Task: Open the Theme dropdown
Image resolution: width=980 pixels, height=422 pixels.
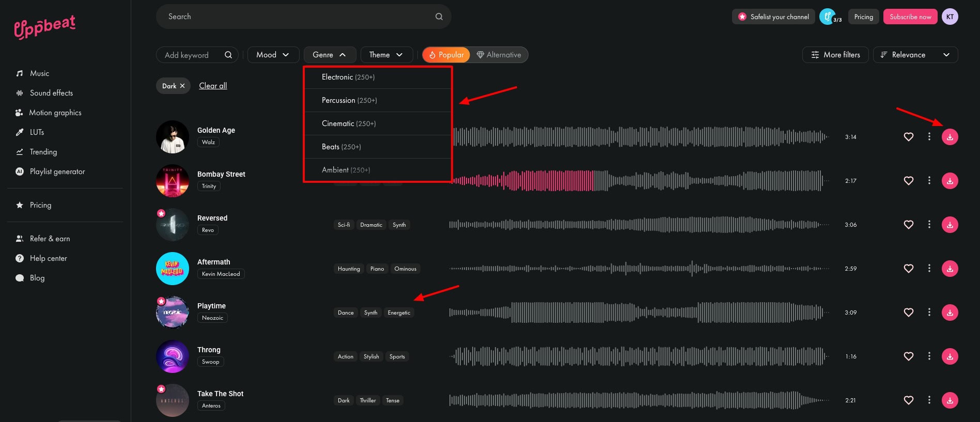Action: click(x=386, y=55)
